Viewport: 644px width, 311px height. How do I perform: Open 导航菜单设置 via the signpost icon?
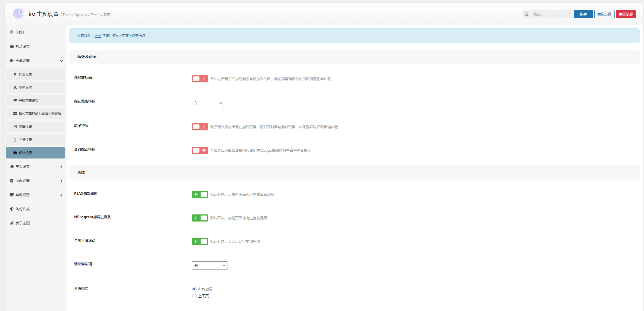tap(15, 100)
